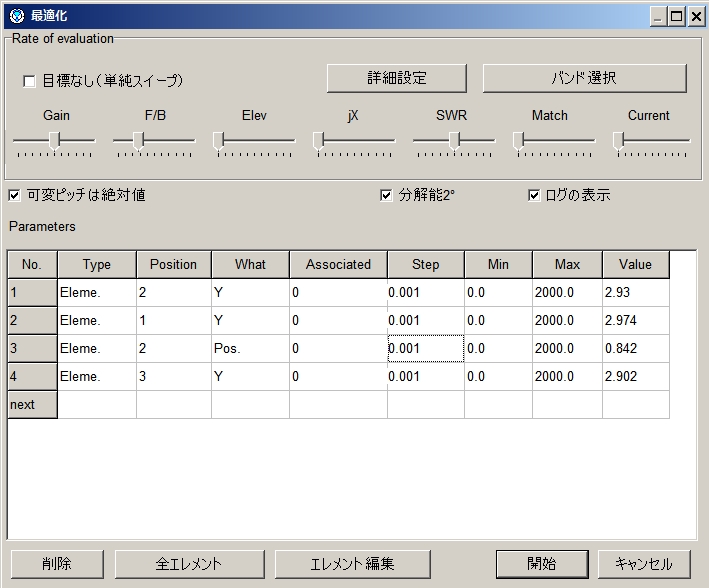Image resolution: width=709 pixels, height=588 pixels.
Task: Click Value cell 2.974 in row 2
Action: [x=636, y=321]
